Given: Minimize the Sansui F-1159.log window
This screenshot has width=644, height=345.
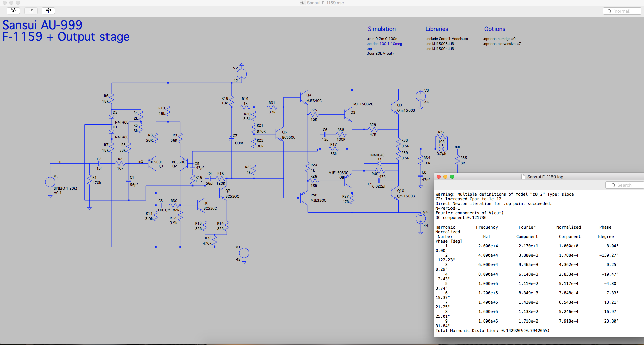Looking at the screenshot, I should pos(445,177).
